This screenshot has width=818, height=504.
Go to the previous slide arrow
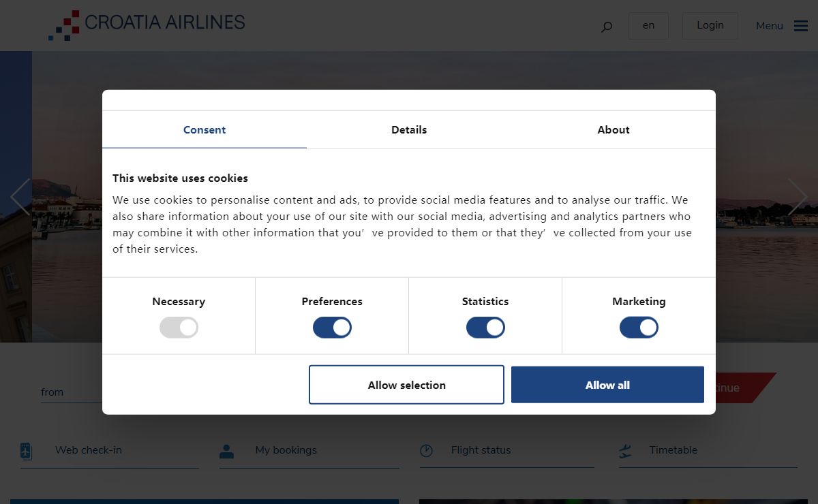point(20,197)
